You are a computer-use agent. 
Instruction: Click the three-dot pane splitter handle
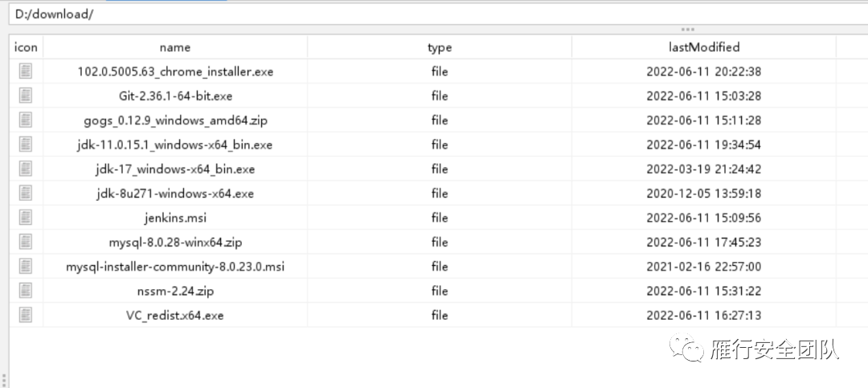pos(687,30)
